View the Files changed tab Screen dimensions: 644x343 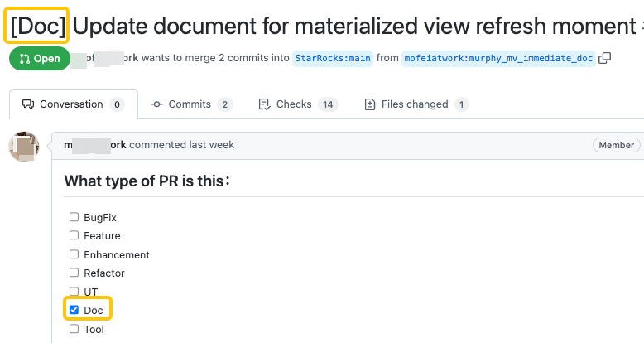[x=416, y=104]
